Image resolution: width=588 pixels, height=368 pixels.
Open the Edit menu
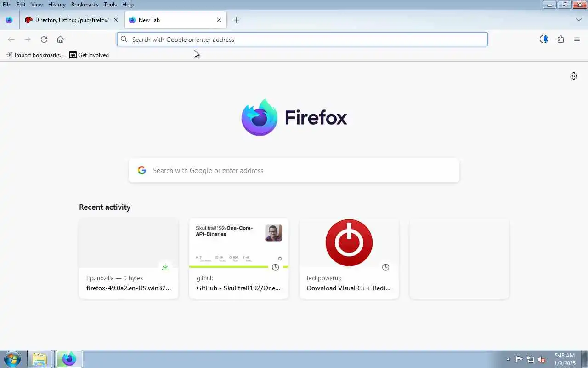click(x=21, y=5)
